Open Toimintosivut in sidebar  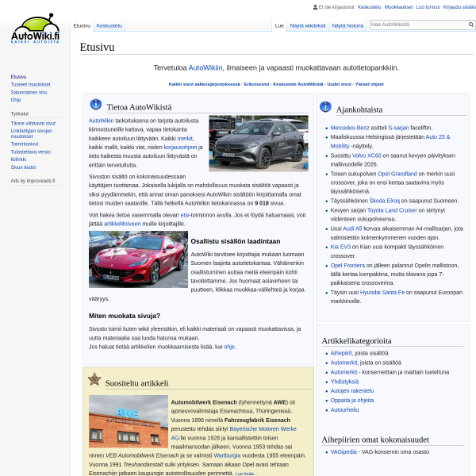(25, 144)
